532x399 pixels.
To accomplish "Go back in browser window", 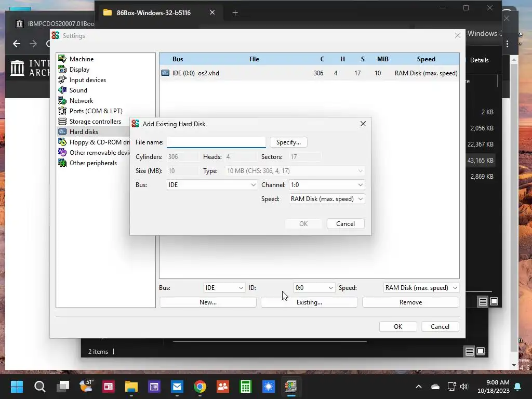I will 16,44.
